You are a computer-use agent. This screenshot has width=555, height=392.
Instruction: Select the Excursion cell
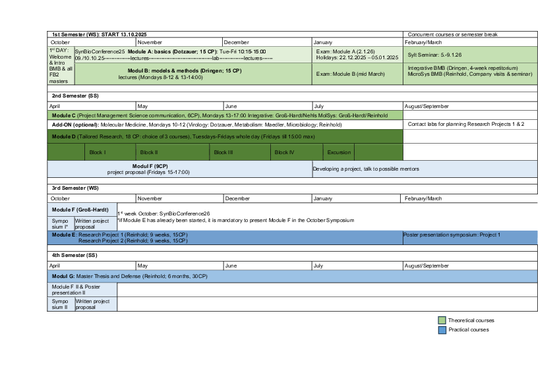[x=339, y=152]
